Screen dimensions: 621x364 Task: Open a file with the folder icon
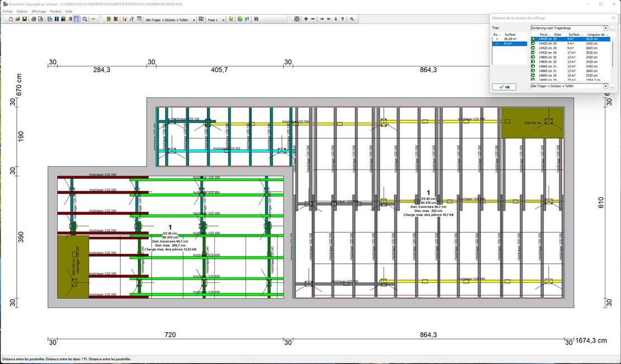pos(18,19)
